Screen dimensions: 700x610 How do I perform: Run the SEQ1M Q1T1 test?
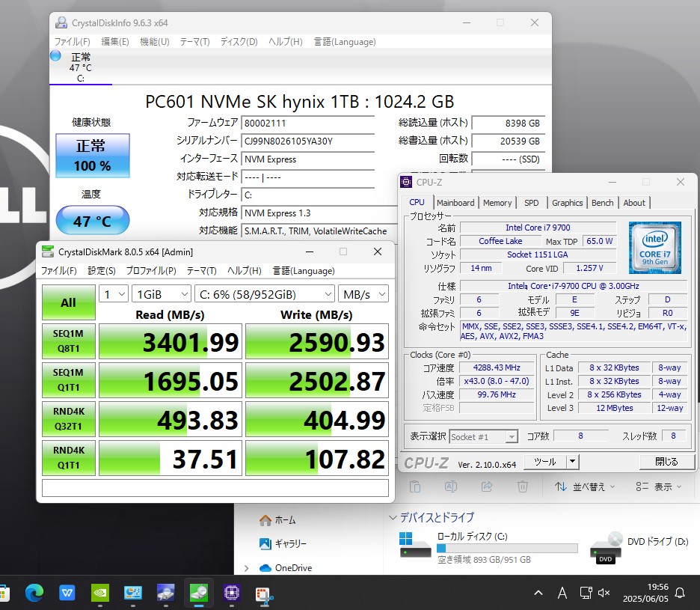click(x=68, y=380)
